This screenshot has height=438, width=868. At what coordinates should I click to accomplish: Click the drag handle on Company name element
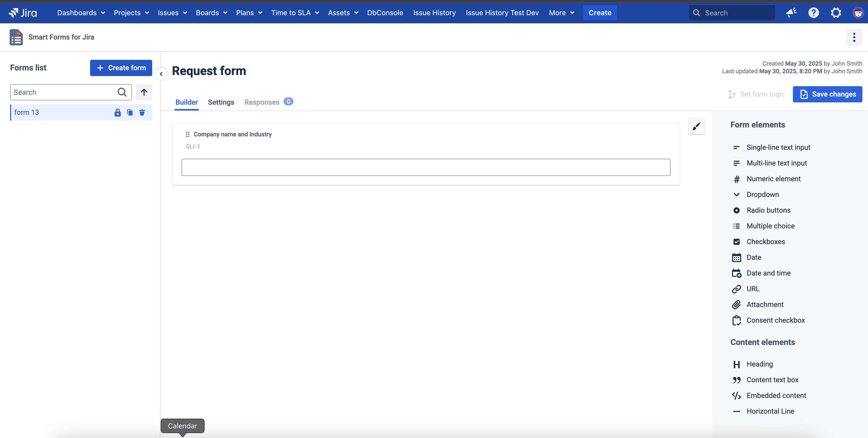coord(188,134)
